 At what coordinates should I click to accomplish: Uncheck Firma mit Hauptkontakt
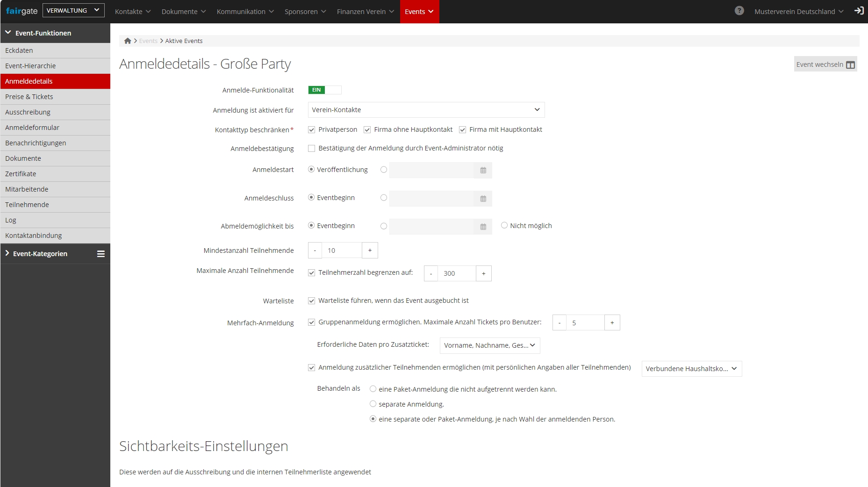(x=463, y=129)
